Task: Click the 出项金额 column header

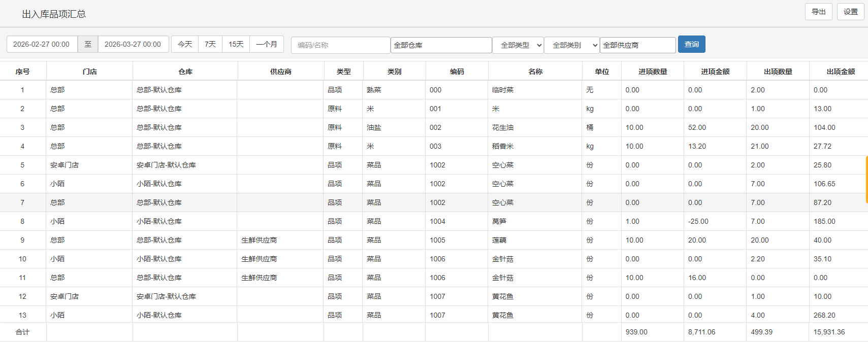Action: click(841, 72)
